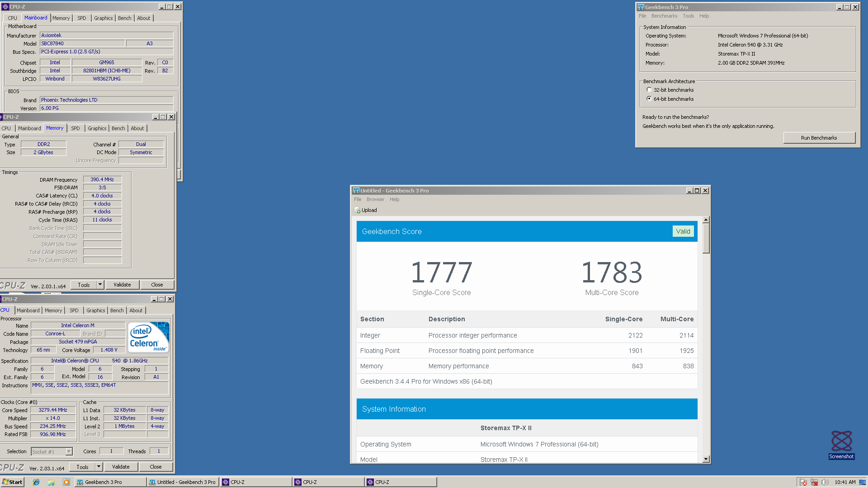This screenshot has height=488, width=868.
Task: Click the Integer row in results table
Action: click(x=527, y=335)
